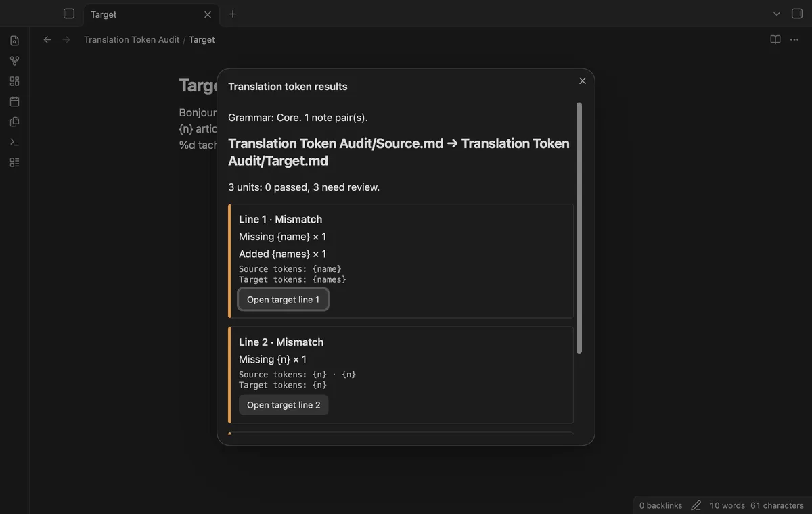
Task: Click the Line 1 · Mismatch heading
Action: click(280, 219)
